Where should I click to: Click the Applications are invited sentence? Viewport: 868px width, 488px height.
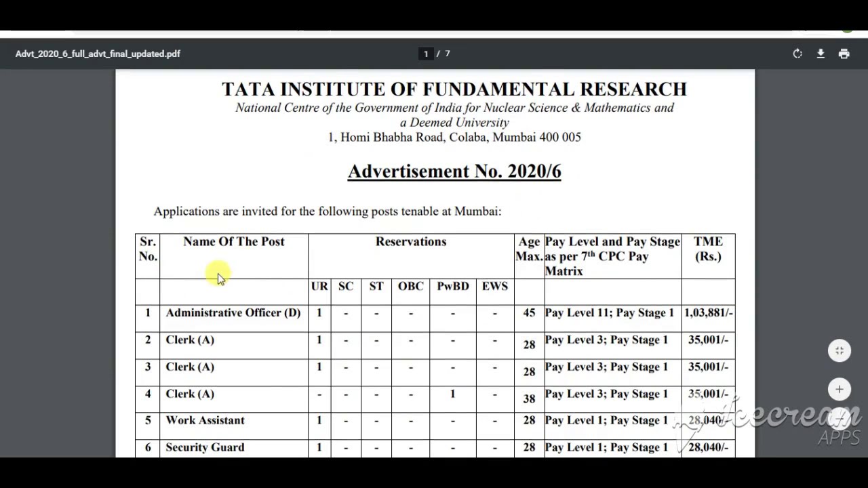point(328,211)
